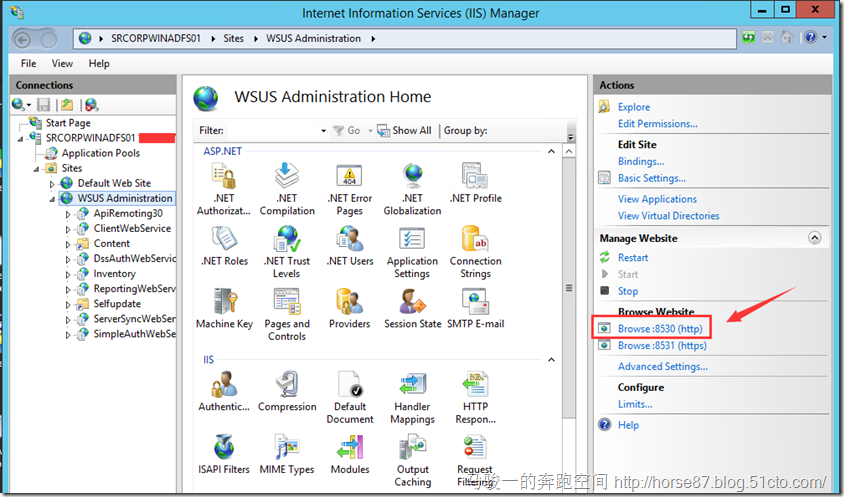Click the Up folder toolbar icon

click(67, 104)
